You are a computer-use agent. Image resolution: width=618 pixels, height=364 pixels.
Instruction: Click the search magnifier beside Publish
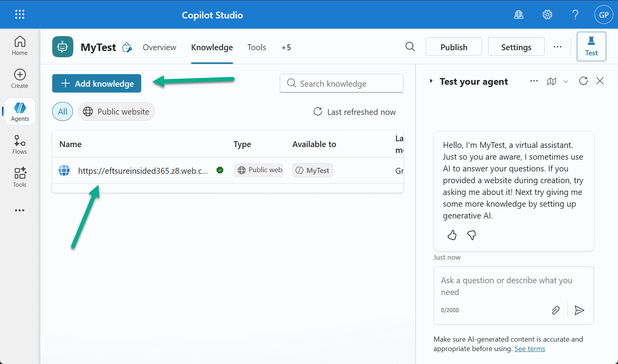point(410,47)
